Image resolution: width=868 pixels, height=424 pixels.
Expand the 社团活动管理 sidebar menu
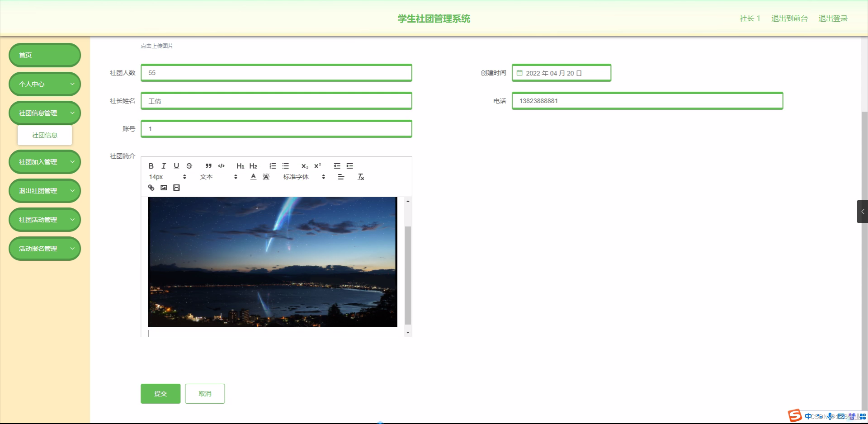45,220
